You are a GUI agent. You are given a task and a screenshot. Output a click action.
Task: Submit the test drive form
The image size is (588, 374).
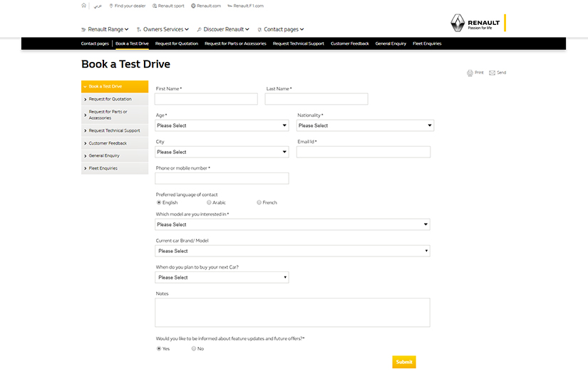click(x=404, y=362)
